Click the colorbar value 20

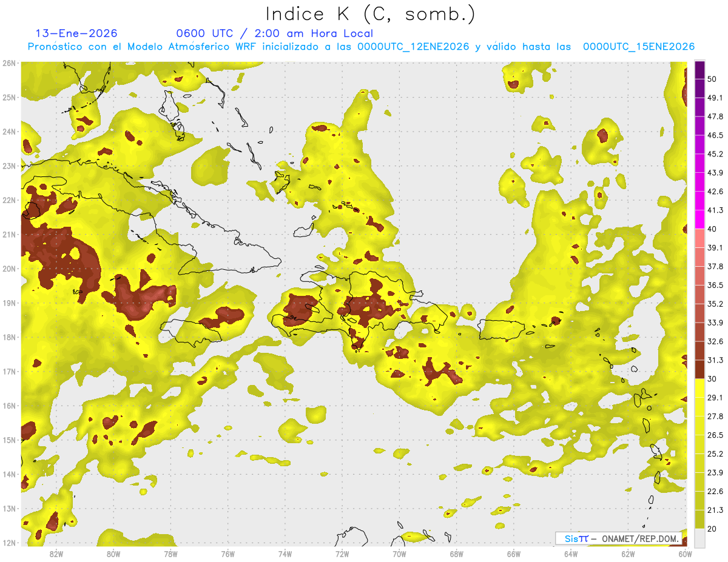click(x=713, y=529)
